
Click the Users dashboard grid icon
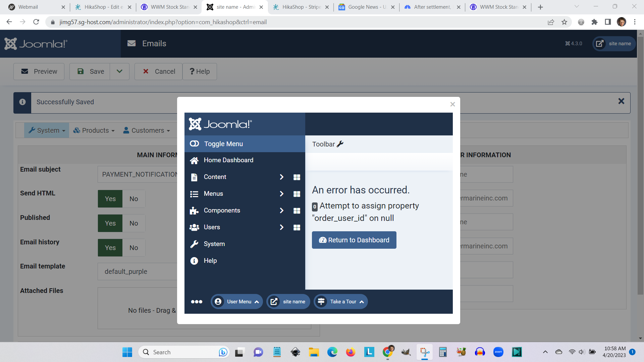[x=297, y=227]
